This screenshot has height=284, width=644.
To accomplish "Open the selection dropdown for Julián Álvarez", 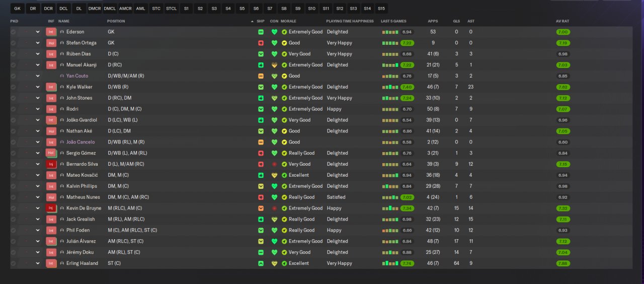I will [37, 241].
